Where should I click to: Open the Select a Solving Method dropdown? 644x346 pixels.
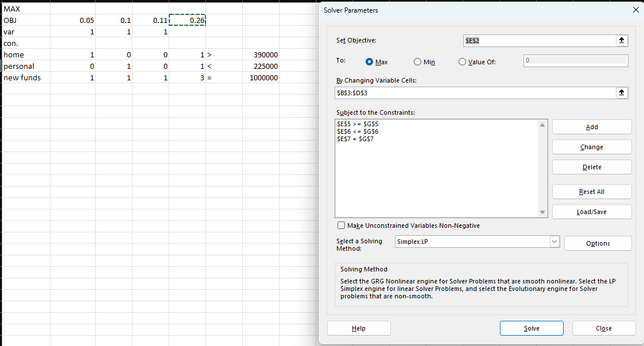point(554,241)
